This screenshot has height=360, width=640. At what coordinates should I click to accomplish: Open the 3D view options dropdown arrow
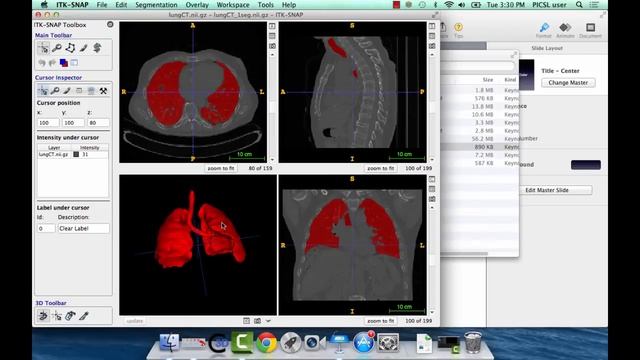tap(268, 321)
